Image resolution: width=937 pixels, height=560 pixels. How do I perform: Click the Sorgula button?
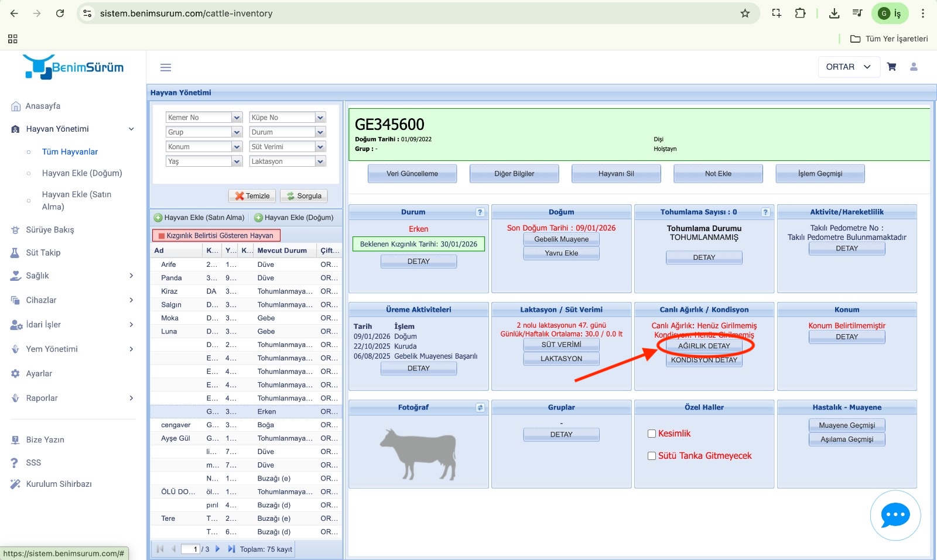[304, 196]
